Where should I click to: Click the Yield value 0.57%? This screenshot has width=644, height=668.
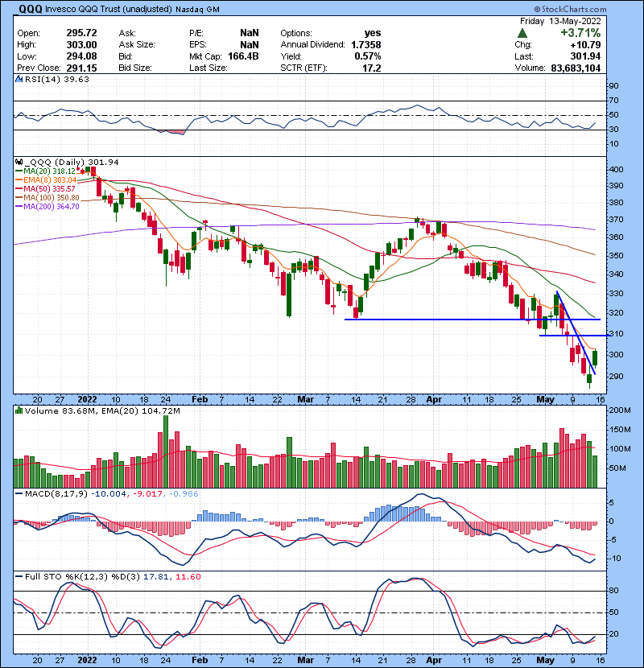[x=367, y=56]
